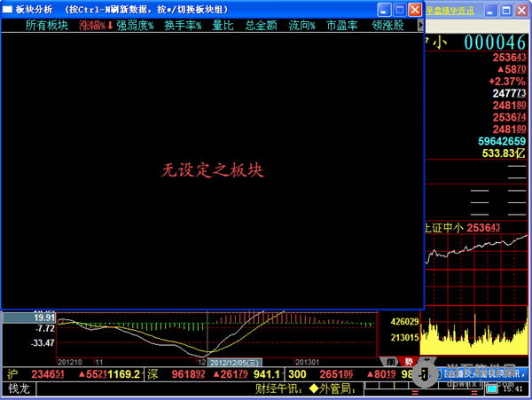Image resolution: width=532 pixels, height=400 pixels.
Task: Click the 300 index label
Action: point(297,374)
